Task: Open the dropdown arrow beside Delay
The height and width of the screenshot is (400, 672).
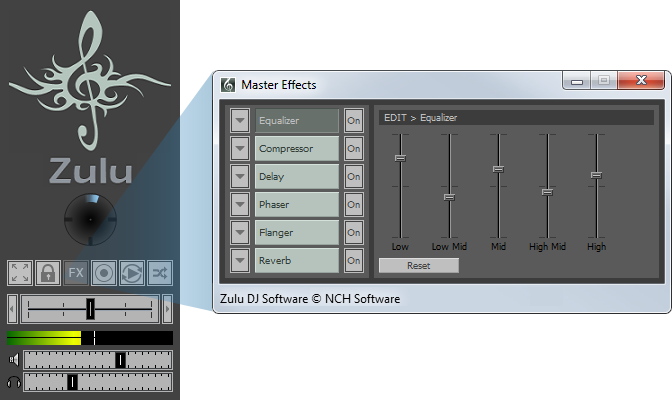Action: (240, 176)
